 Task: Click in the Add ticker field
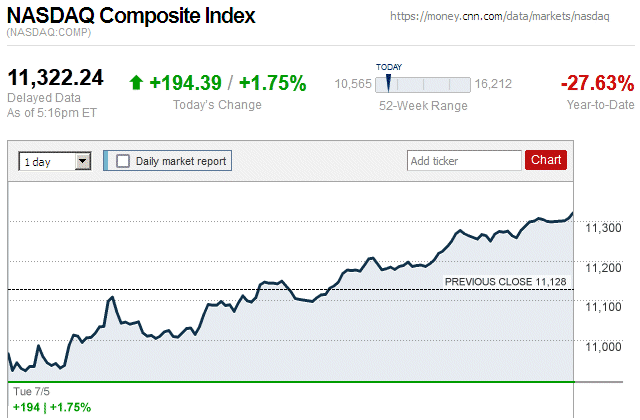(x=464, y=160)
